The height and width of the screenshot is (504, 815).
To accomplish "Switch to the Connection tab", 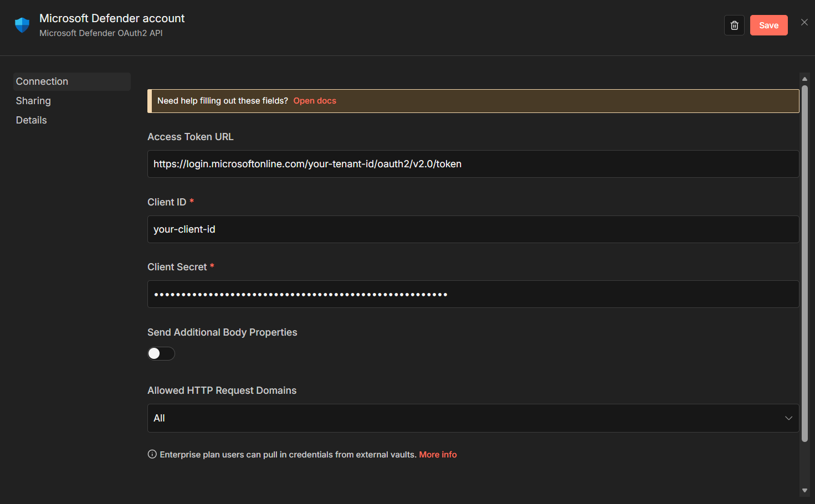I will click(x=42, y=81).
